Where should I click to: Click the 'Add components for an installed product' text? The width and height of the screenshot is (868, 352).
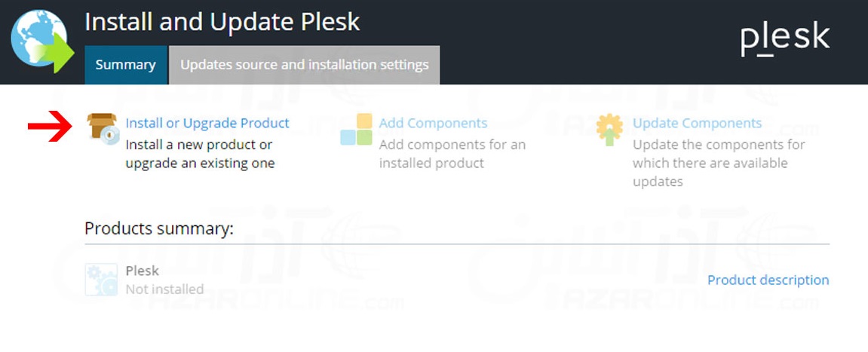pyautogui.click(x=452, y=155)
